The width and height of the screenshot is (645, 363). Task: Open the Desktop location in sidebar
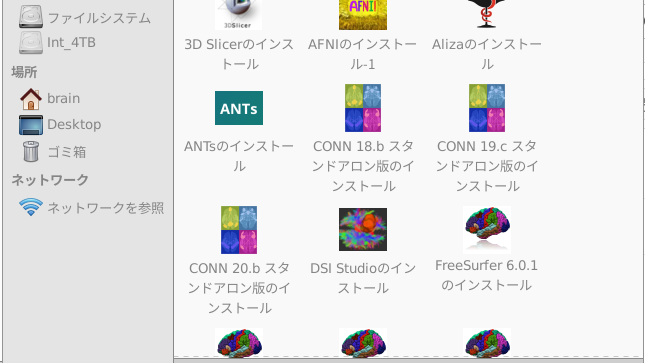(60, 125)
